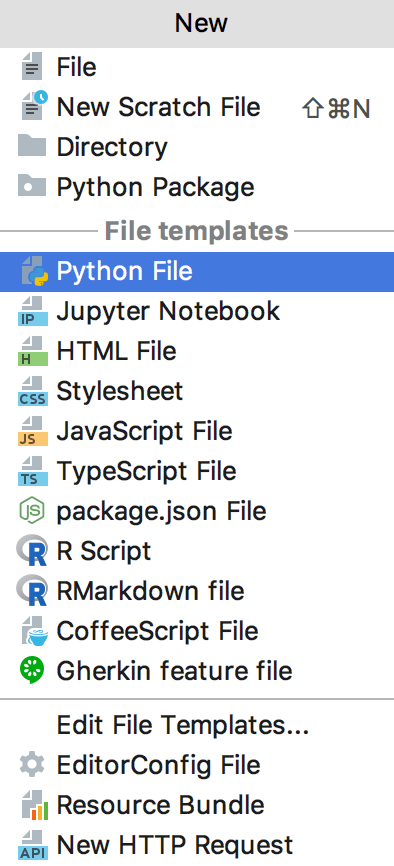Click the EditorConfig gear icon
The height and width of the screenshot is (866, 394).
[32, 765]
